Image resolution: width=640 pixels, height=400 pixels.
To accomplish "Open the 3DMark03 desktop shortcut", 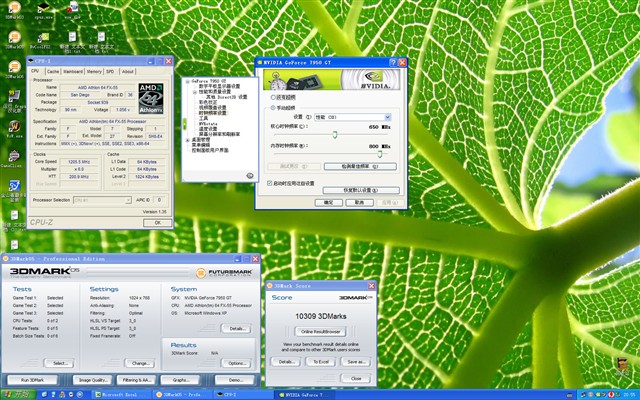I will pos(15,9).
